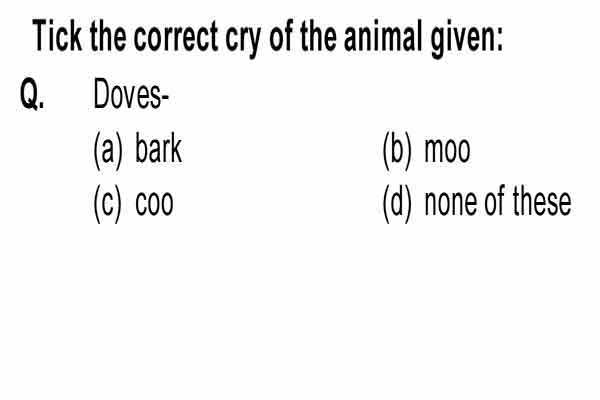Screen dimensions: 600x400
Task: Click the word "none" in option (d)
Action: (x=452, y=203)
